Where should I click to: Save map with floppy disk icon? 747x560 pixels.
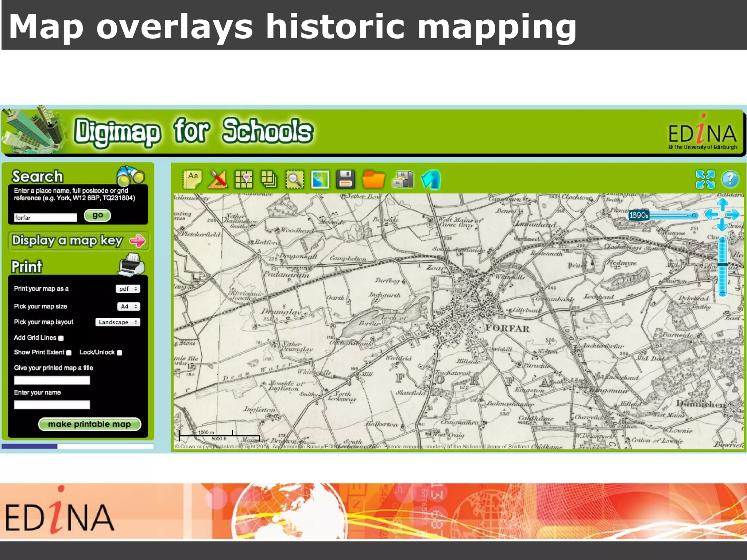345,180
